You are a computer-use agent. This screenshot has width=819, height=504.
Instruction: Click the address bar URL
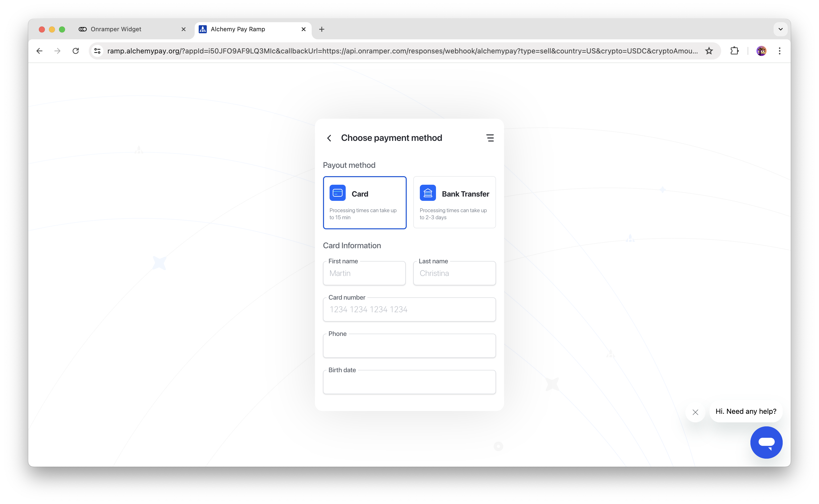(x=402, y=51)
